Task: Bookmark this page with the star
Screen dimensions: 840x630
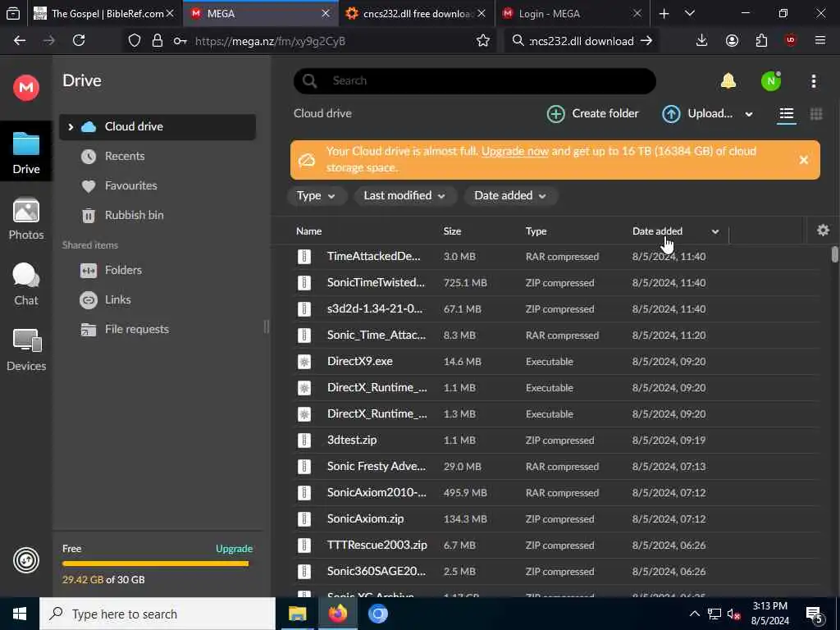Action: click(482, 41)
